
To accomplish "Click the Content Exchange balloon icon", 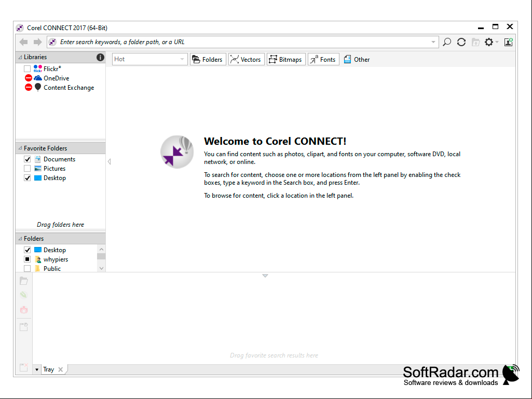I will pos(38,88).
